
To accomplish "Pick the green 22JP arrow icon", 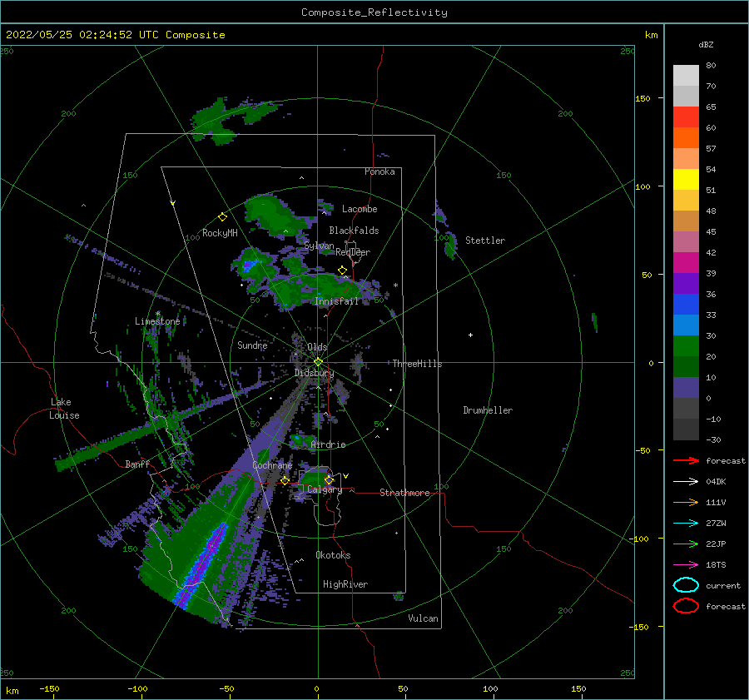I will pyautogui.click(x=686, y=544).
